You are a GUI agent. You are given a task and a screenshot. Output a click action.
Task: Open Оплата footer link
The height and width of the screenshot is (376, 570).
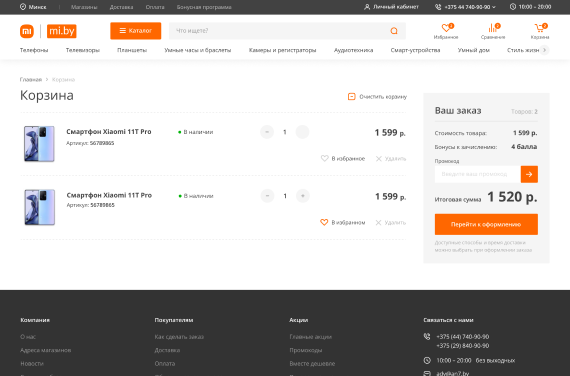(x=165, y=364)
